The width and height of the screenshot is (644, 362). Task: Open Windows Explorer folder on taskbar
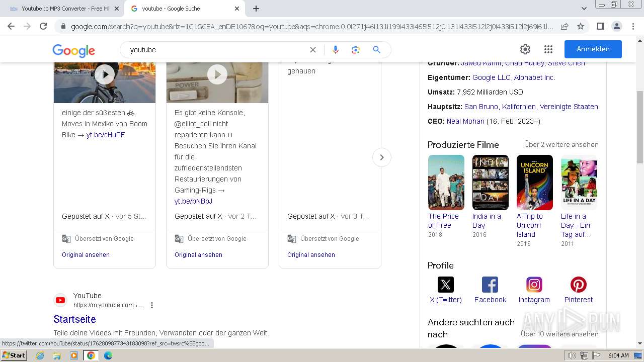(x=57, y=355)
